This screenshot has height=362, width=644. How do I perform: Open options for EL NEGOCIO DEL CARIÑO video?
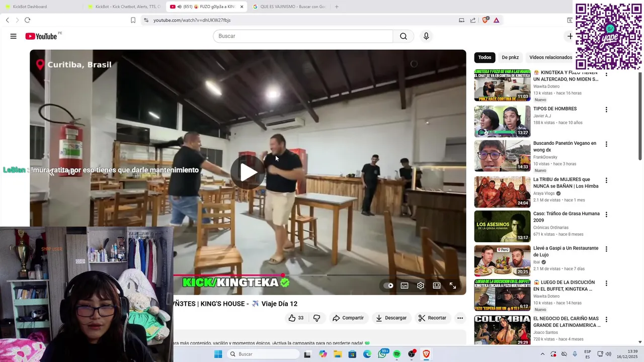606,320
